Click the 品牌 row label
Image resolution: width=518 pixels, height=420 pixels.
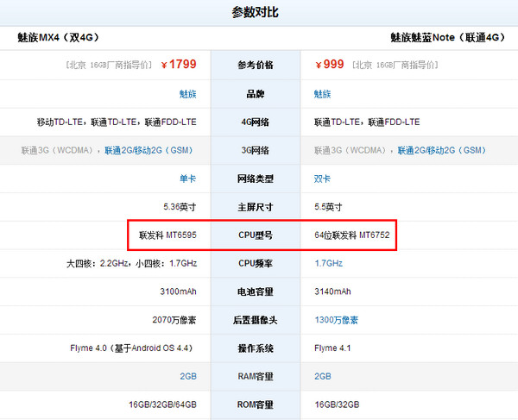pos(256,94)
